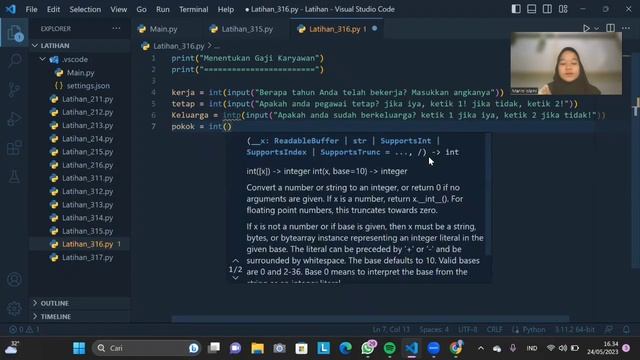Open editor More Actions ellipsis
Image resolution: width=640 pixels, height=360 pixels.
click(x=626, y=28)
